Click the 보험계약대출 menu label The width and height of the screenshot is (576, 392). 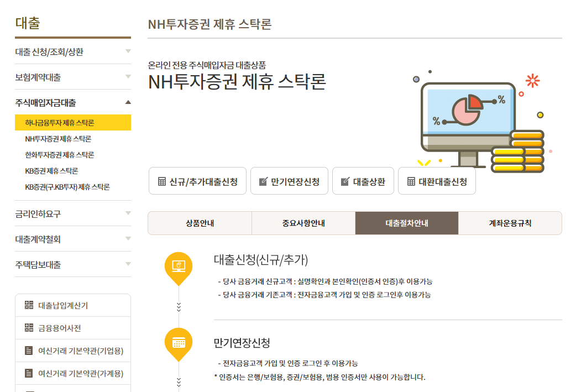point(38,77)
